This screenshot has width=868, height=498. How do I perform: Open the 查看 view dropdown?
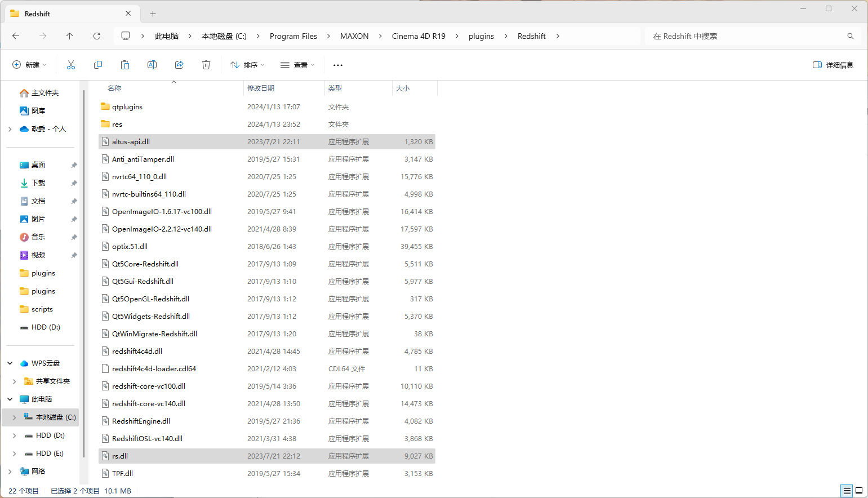coord(297,65)
